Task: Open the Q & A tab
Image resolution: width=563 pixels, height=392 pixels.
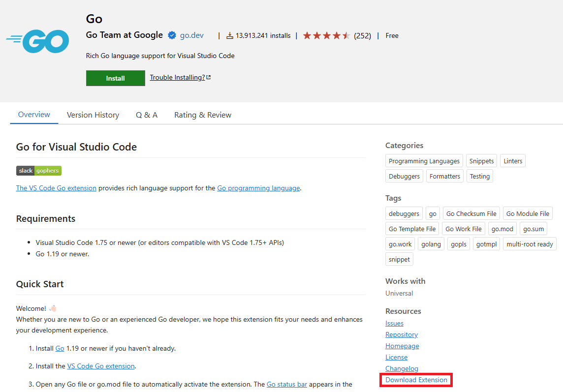Action: tap(147, 115)
